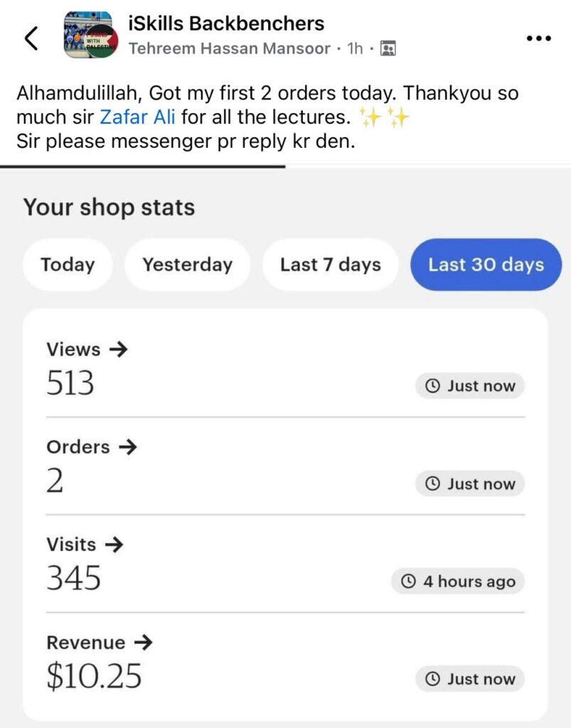Tap the clock icon in Revenue row
This screenshot has width=571, height=728.
click(x=432, y=679)
